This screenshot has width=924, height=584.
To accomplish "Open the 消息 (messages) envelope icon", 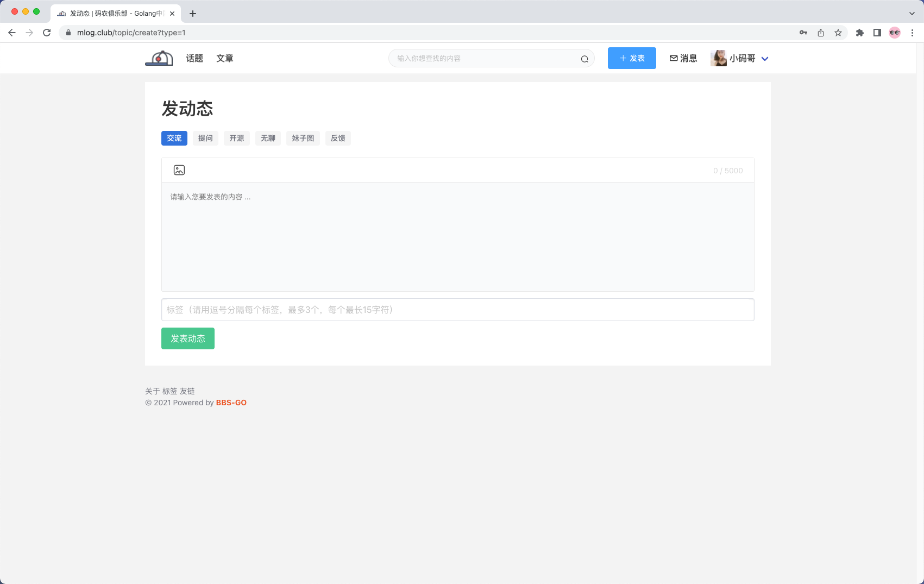I will tap(683, 58).
